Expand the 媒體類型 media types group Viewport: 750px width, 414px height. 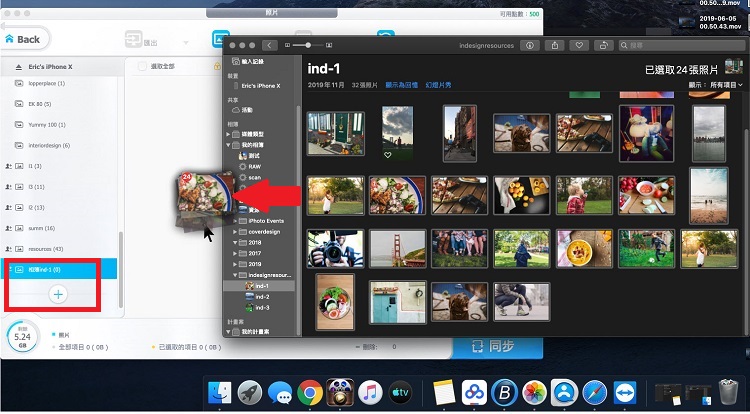click(229, 134)
